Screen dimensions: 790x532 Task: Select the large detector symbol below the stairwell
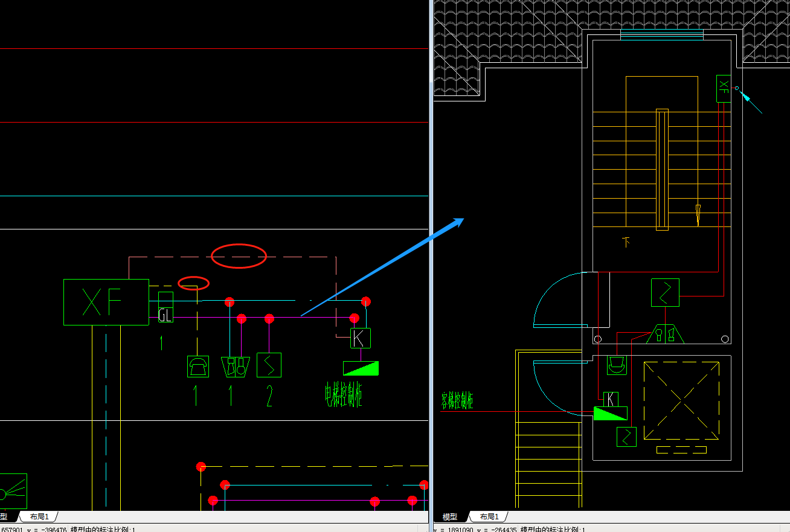coord(665,292)
